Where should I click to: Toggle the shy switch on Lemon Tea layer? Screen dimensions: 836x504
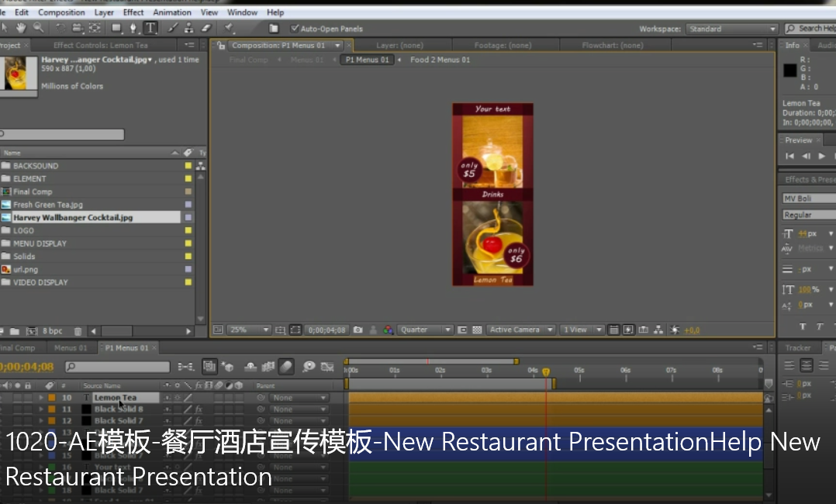pos(168,398)
